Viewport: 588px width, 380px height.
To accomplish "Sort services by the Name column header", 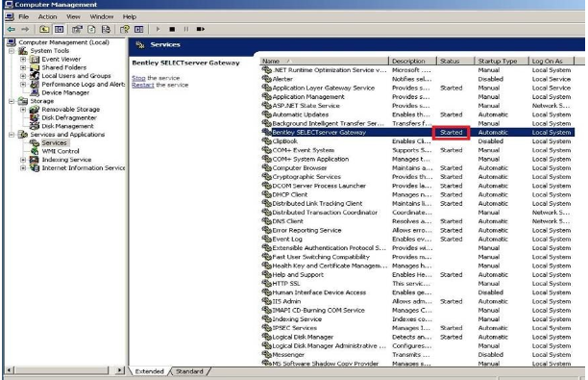I will (x=324, y=61).
